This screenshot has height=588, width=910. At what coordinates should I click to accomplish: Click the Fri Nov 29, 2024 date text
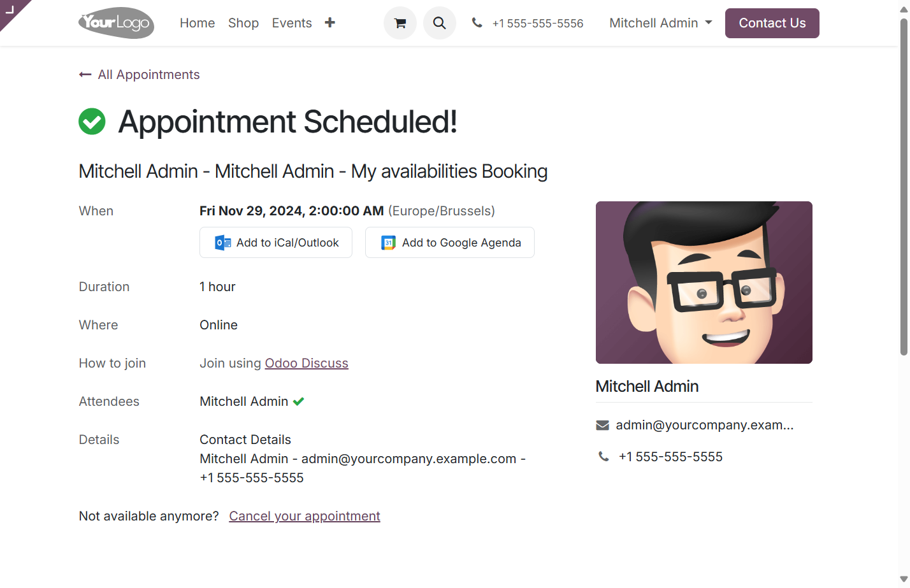pyautogui.click(x=292, y=211)
